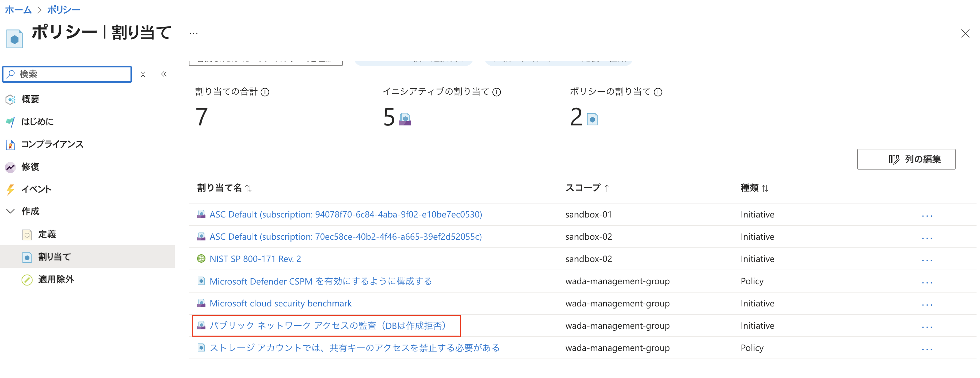Click icon of パブリック ネットワーク アクセス row
The width and height of the screenshot is (980, 378).
click(x=201, y=326)
